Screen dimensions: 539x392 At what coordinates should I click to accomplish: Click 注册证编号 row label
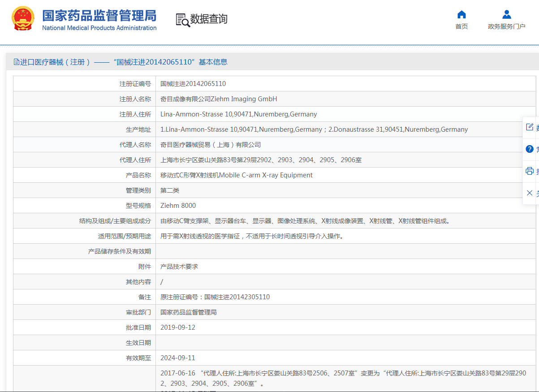click(x=135, y=84)
